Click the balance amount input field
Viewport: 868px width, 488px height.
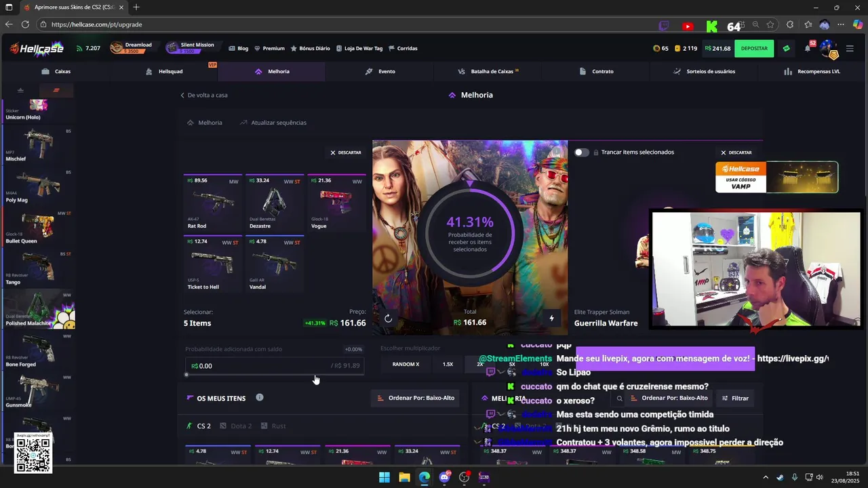tap(275, 365)
